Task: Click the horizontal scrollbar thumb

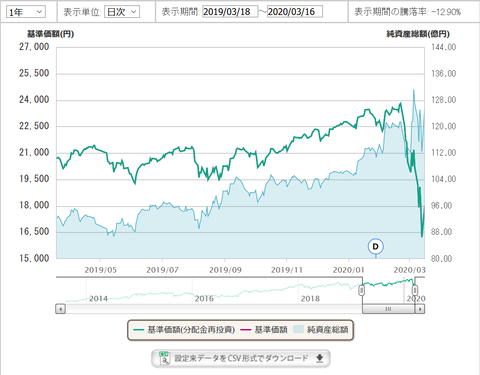Action: 388,309
